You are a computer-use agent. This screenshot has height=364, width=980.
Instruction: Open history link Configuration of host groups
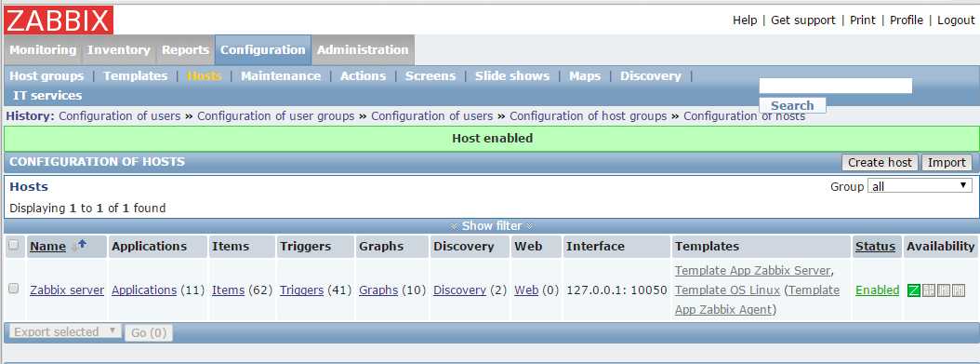(x=589, y=116)
